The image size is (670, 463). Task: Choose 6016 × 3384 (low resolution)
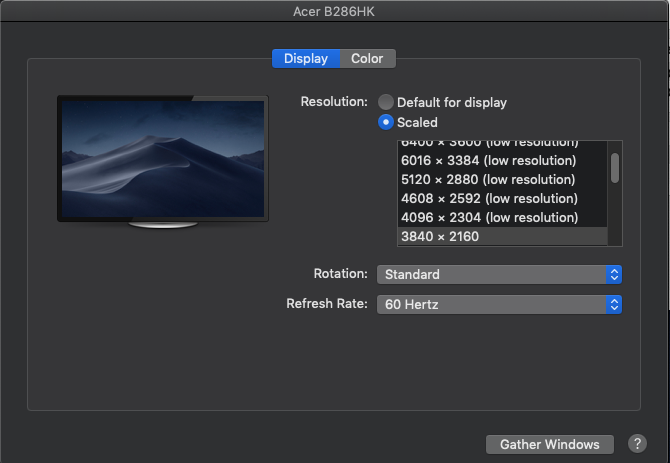coord(502,161)
